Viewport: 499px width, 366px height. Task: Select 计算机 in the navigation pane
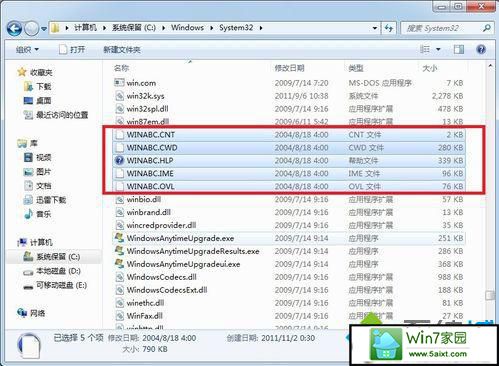pyautogui.click(x=41, y=242)
